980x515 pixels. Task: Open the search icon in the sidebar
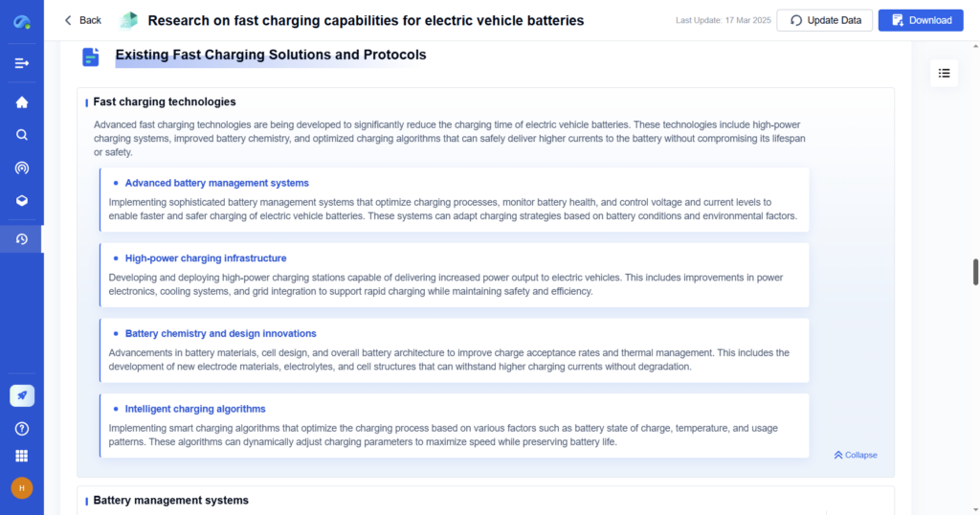coord(21,135)
